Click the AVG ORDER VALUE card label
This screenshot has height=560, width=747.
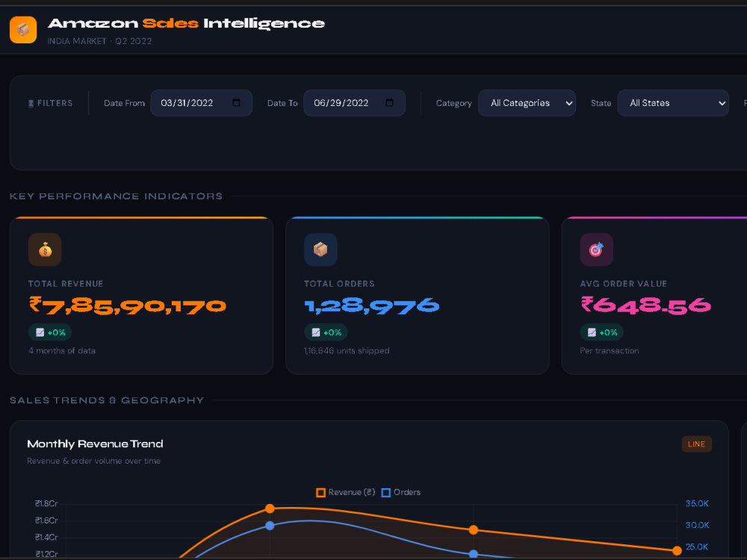pyautogui.click(x=623, y=284)
